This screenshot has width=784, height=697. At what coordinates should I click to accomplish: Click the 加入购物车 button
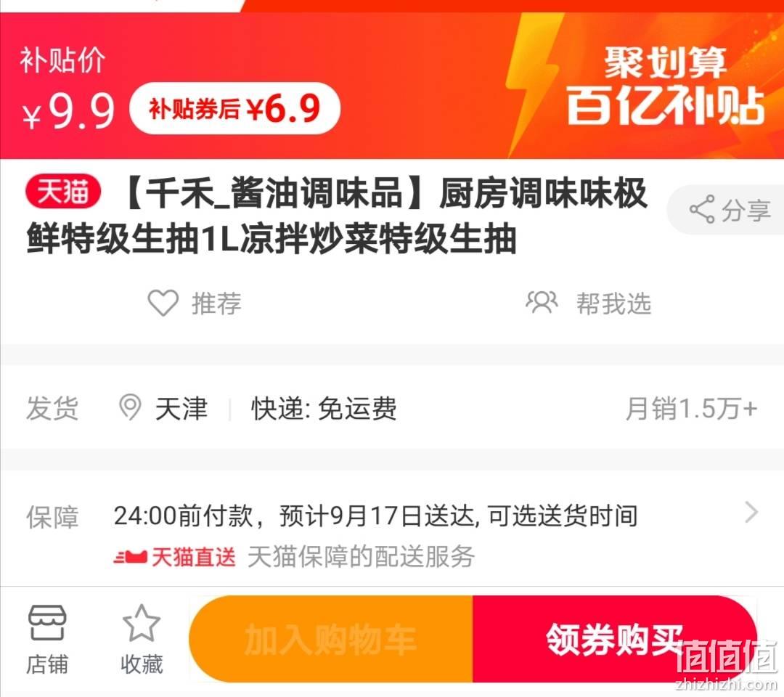click(x=330, y=639)
